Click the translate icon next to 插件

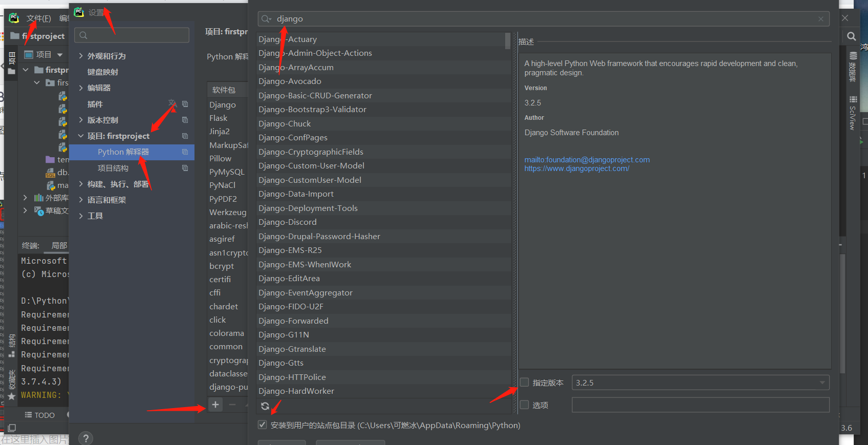click(x=172, y=103)
